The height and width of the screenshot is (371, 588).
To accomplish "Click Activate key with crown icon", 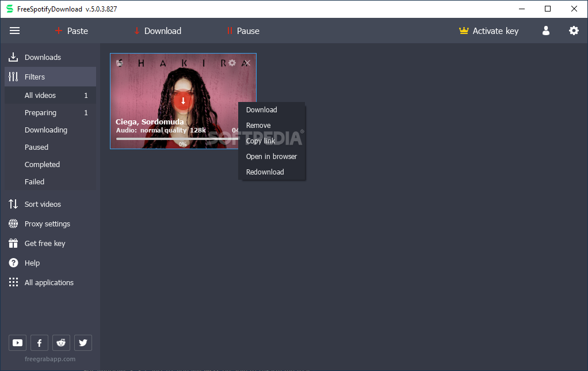I will (488, 31).
